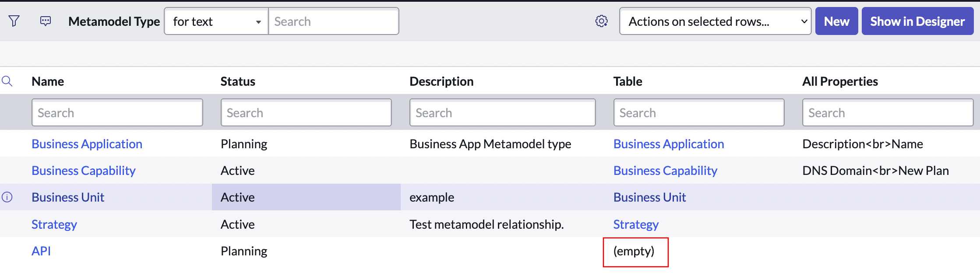Open the Business Application record link
Image resolution: width=980 pixels, height=279 pixels.
pos(87,144)
